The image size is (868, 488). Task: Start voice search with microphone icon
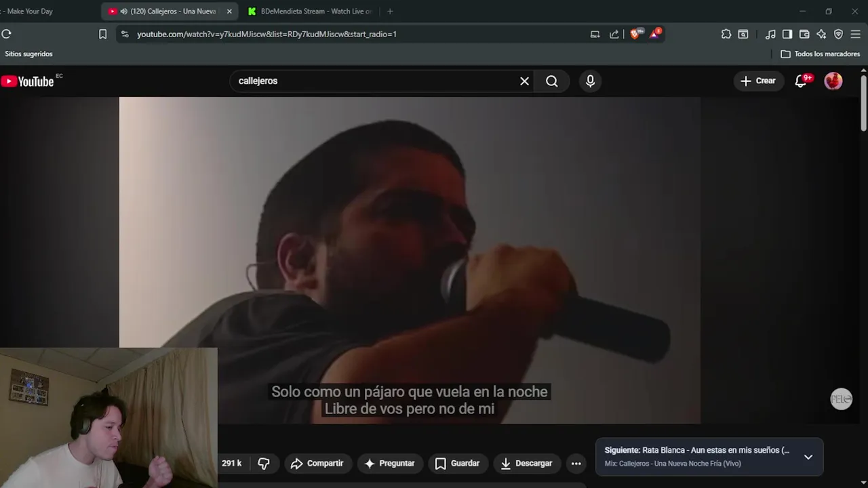(590, 81)
